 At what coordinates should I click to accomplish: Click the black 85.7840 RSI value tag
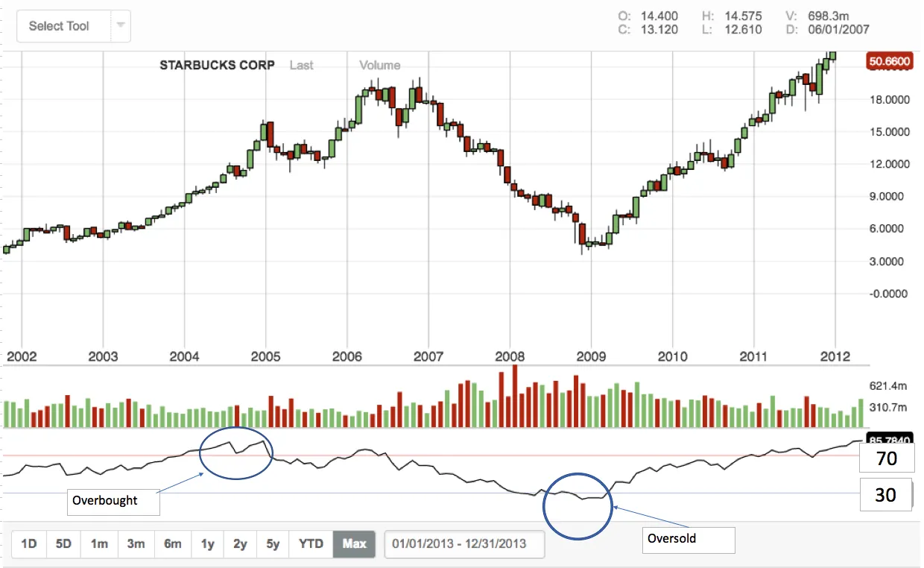click(x=890, y=438)
